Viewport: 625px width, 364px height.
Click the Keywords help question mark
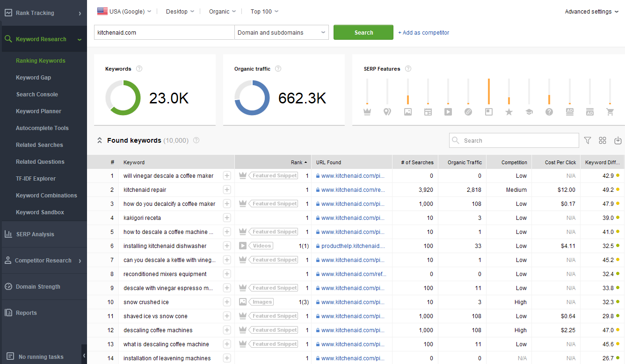[139, 69]
